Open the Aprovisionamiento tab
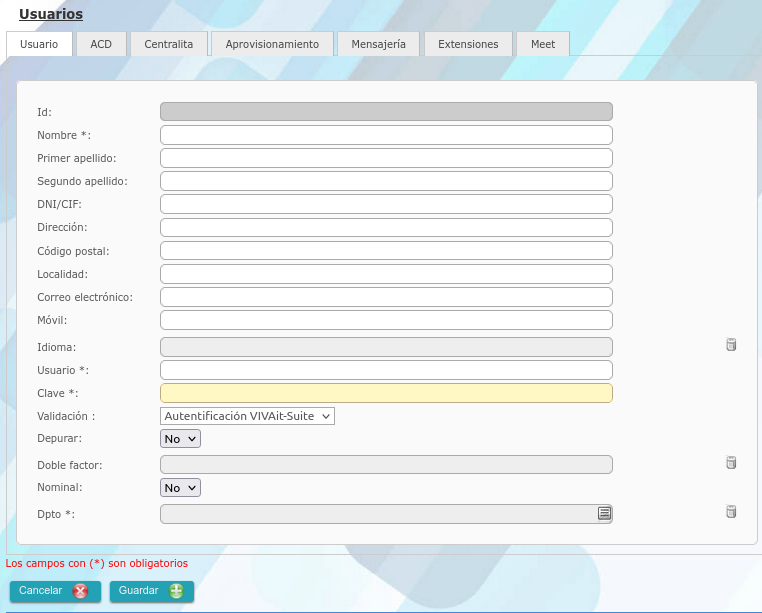Viewport: 762px width, 613px height. [x=272, y=44]
